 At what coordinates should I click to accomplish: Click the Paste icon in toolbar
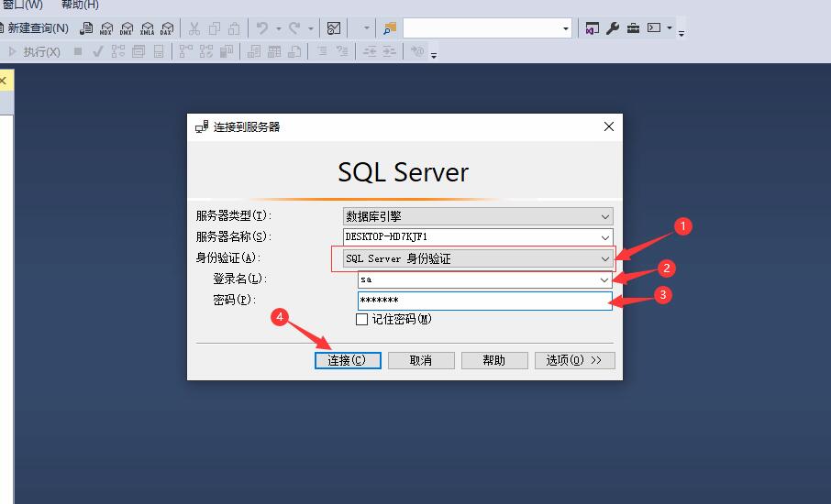[234, 28]
